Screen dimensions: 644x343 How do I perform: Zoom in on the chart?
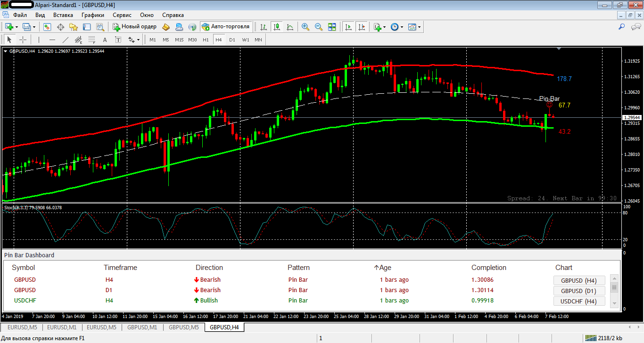click(305, 27)
